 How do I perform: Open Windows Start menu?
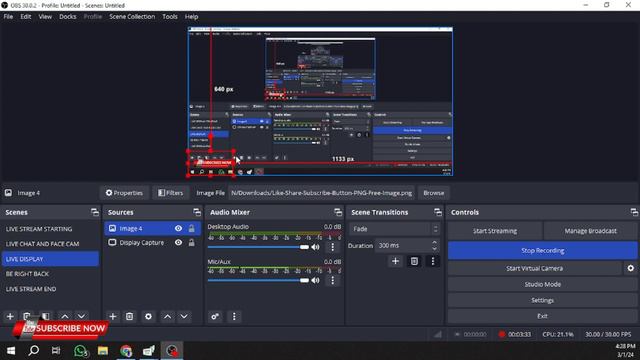(11, 351)
